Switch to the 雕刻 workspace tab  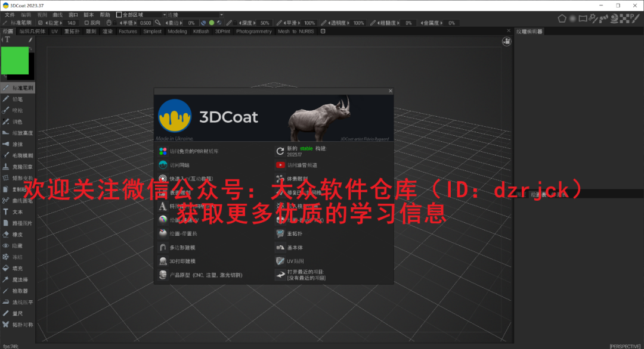91,31
